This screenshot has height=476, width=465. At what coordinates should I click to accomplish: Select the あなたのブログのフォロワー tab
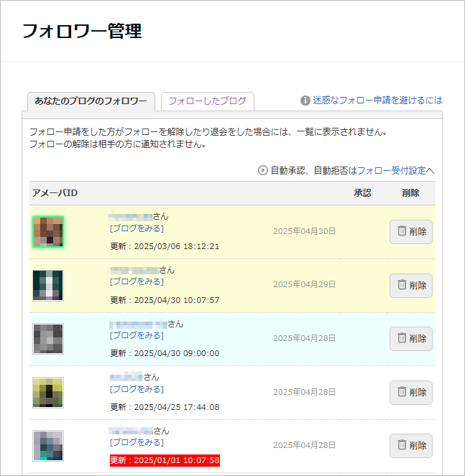(x=91, y=101)
